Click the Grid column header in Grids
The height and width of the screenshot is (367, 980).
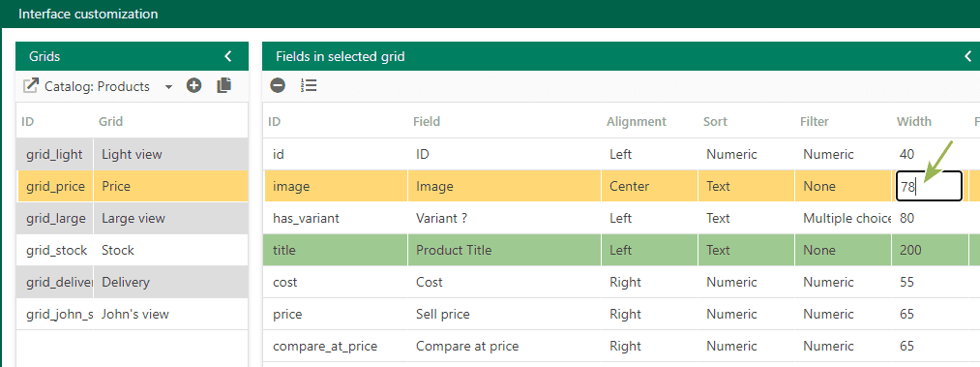pos(110,121)
